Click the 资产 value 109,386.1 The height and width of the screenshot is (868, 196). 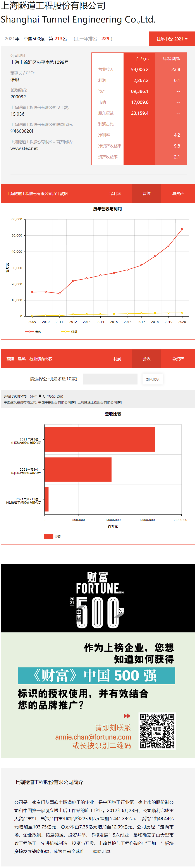pyautogui.click(x=139, y=92)
